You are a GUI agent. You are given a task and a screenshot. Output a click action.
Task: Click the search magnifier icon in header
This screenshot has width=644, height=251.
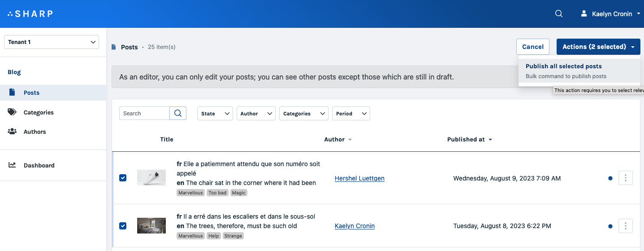(x=559, y=13)
